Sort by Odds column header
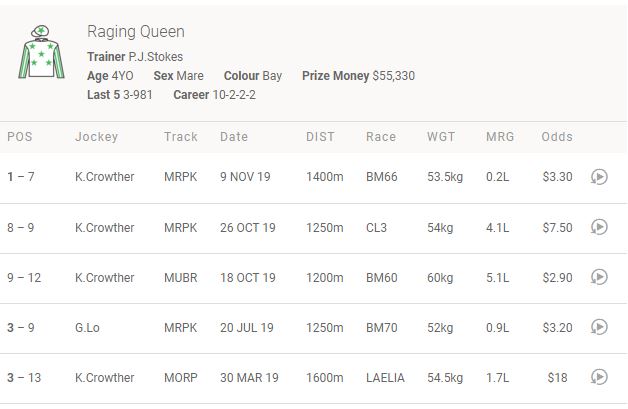 (x=557, y=136)
